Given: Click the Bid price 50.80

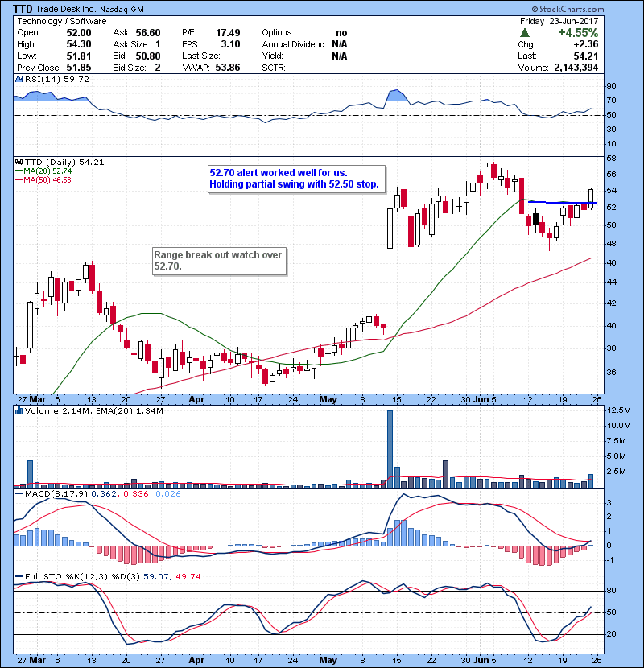Looking at the screenshot, I should [x=148, y=56].
